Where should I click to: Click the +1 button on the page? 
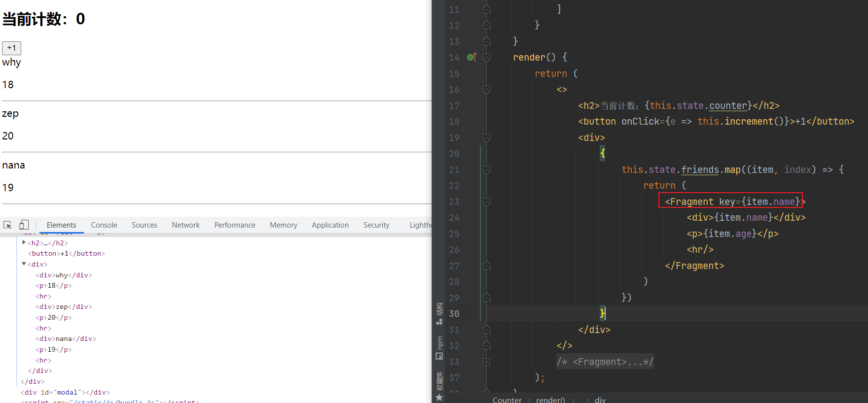(11, 48)
